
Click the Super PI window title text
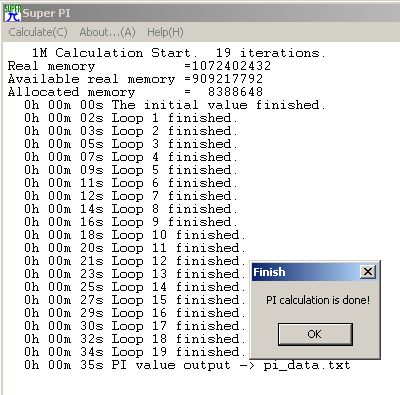(46, 13)
